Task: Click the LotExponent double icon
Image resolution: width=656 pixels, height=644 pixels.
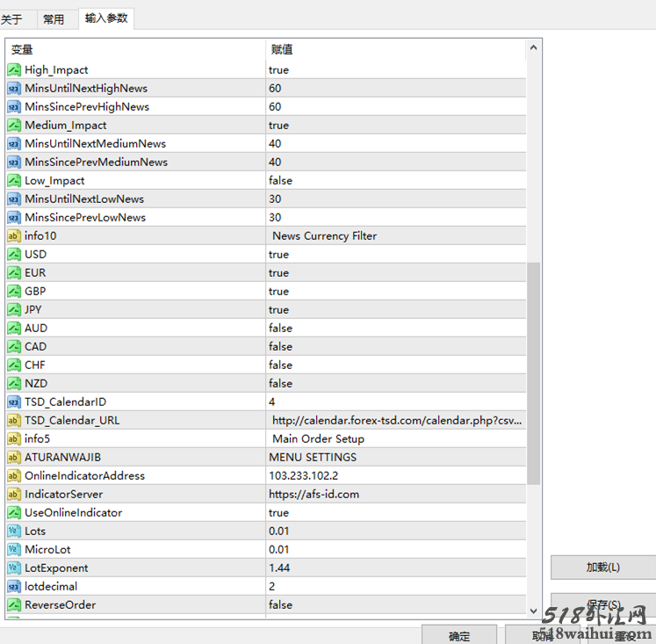Action: (14, 568)
